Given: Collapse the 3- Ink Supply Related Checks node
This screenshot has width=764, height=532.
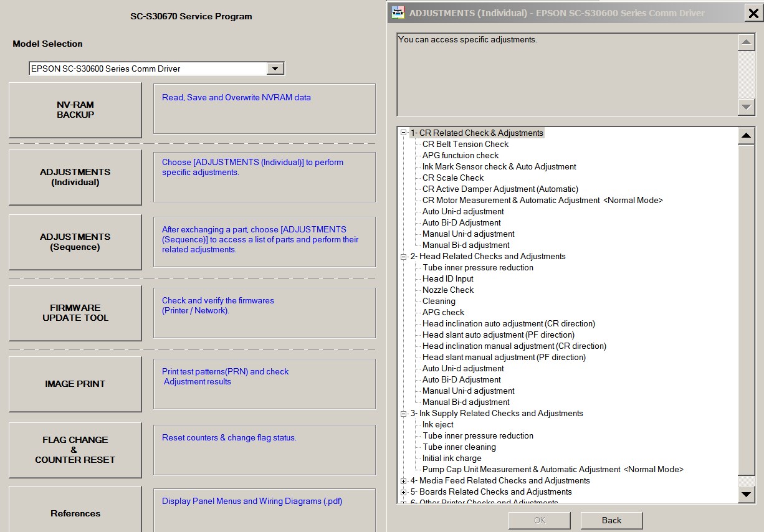Looking at the screenshot, I should point(404,413).
